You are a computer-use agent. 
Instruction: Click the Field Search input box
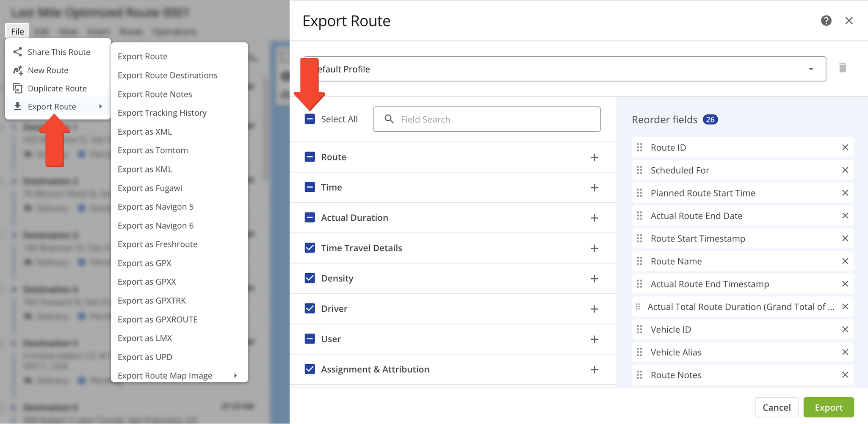coord(487,119)
